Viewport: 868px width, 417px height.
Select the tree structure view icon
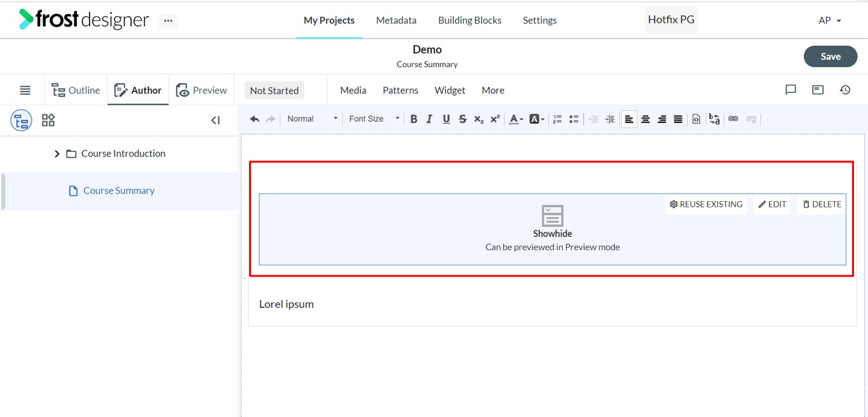pos(21,121)
